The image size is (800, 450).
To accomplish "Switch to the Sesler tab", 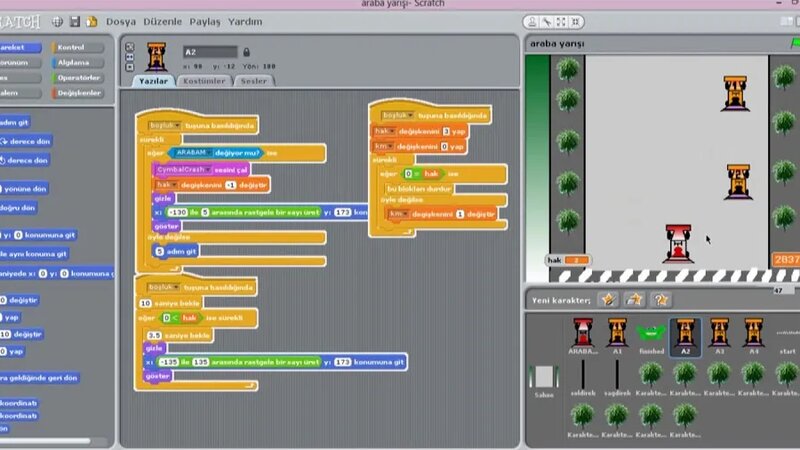I will [254, 81].
